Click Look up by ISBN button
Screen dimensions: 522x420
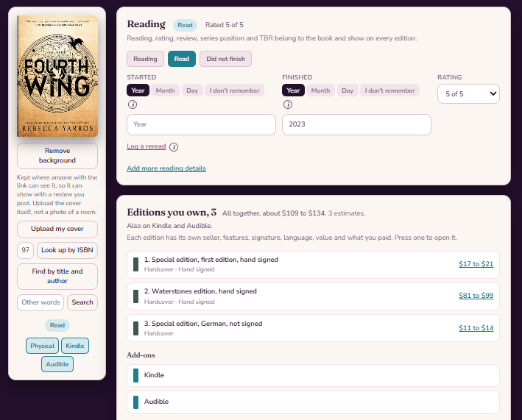click(67, 250)
